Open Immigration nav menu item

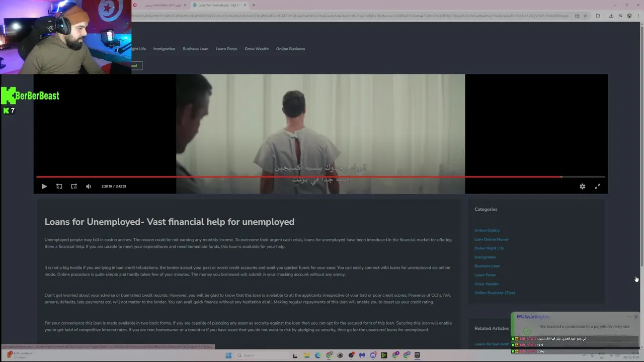164,49
